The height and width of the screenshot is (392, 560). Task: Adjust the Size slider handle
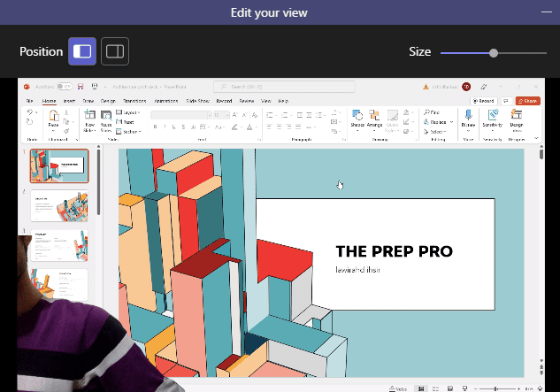point(494,53)
